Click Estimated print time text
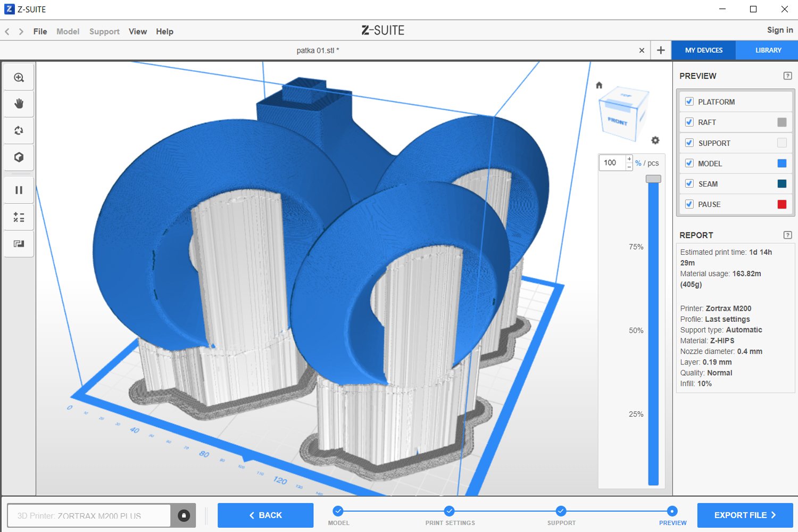798x532 pixels. (726, 257)
